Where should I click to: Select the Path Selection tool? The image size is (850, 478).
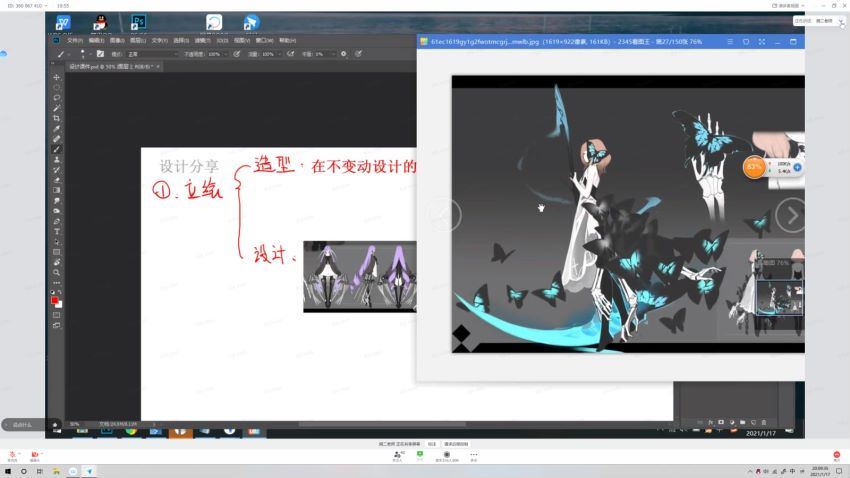pyautogui.click(x=56, y=242)
